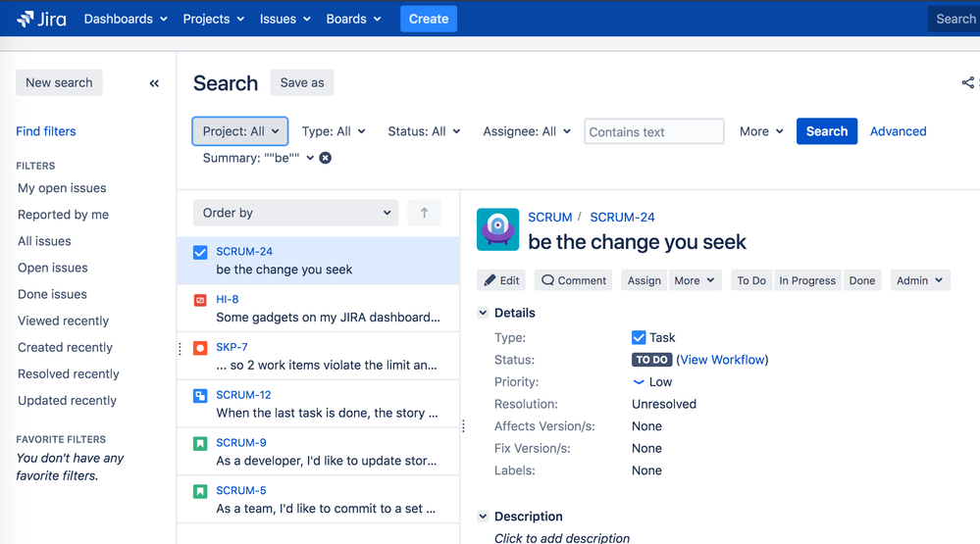Click View Workflow link
The image size is (980, 544).
[x=722, y=360]
